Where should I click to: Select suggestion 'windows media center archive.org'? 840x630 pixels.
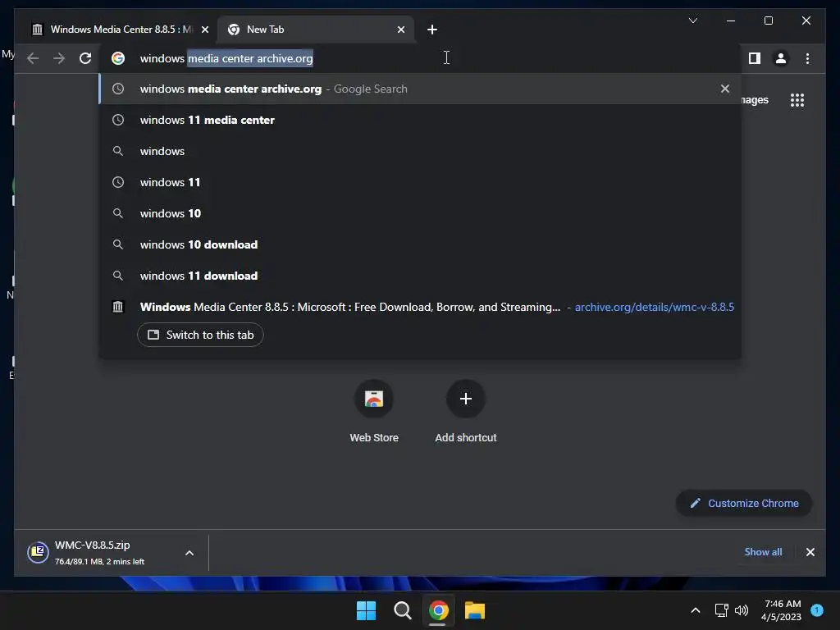[420, 89]
